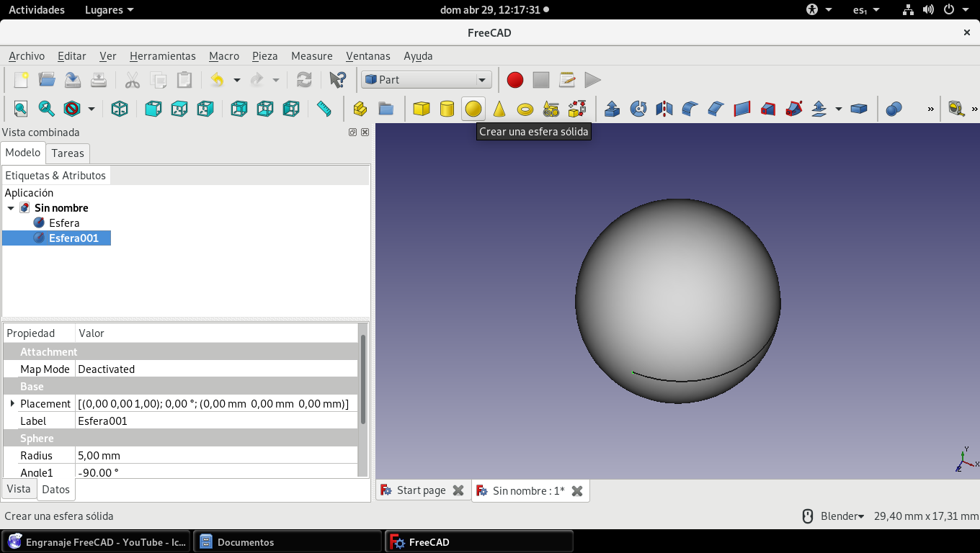Click the Map Mode value Deactivated

click(216, 369)
